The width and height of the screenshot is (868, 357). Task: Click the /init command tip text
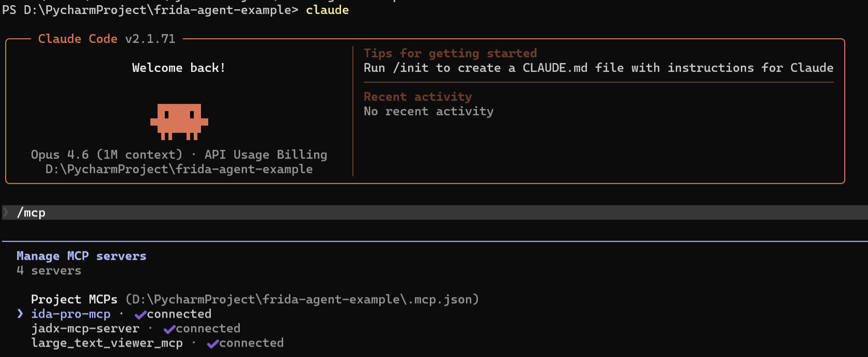[x=598, y=68]
